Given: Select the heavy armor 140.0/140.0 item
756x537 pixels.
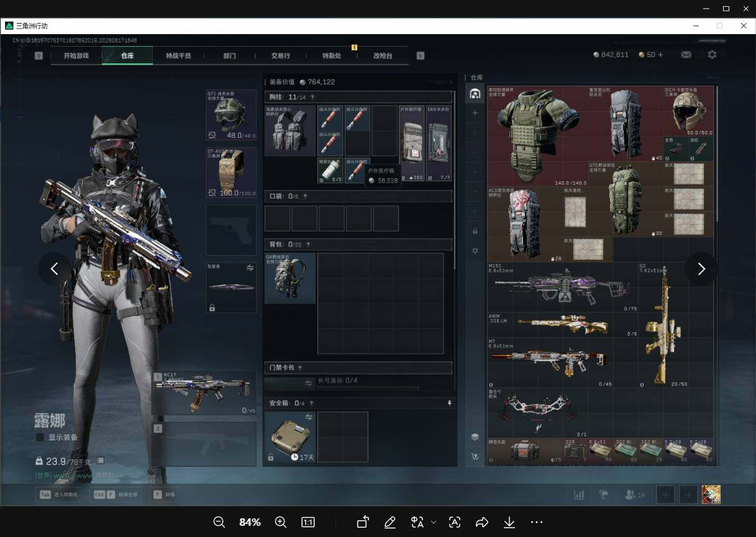Looking at the screenshot, I should click(x=538, y=137).
